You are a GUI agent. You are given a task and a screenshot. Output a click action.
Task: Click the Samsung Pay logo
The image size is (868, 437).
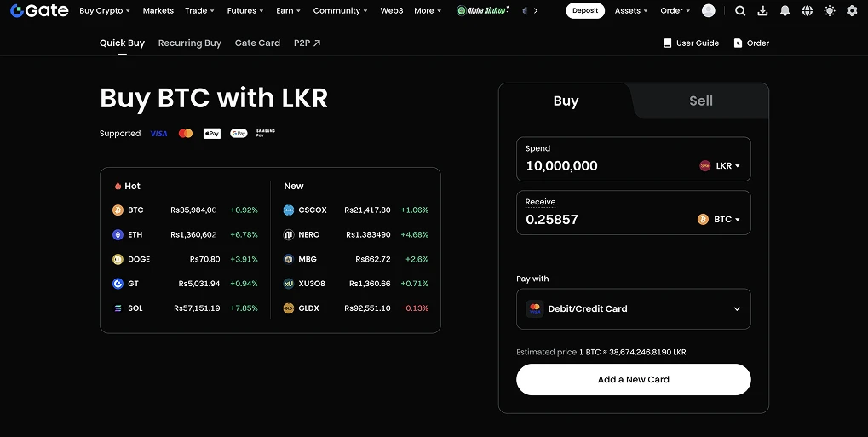pos(265,133)
